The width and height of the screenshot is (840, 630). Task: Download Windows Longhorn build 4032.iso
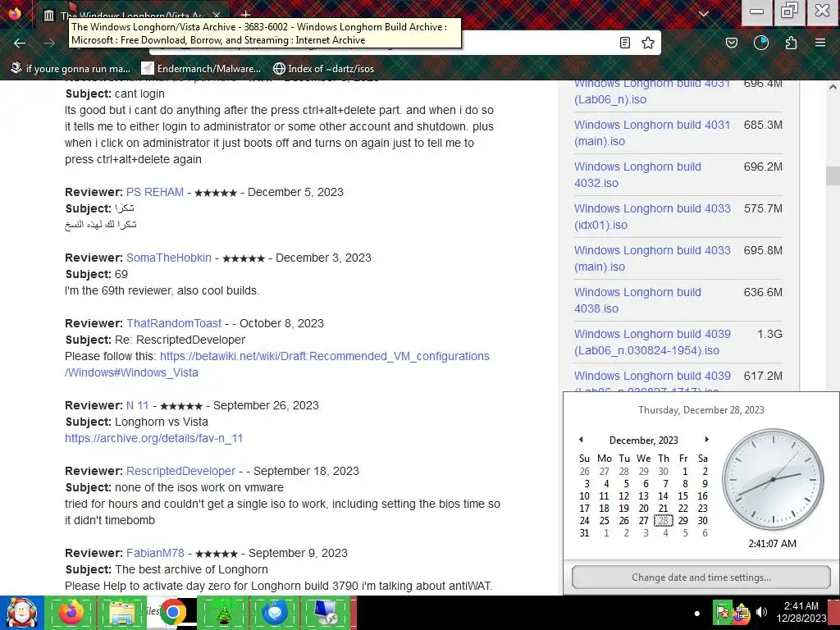(637, 175)
